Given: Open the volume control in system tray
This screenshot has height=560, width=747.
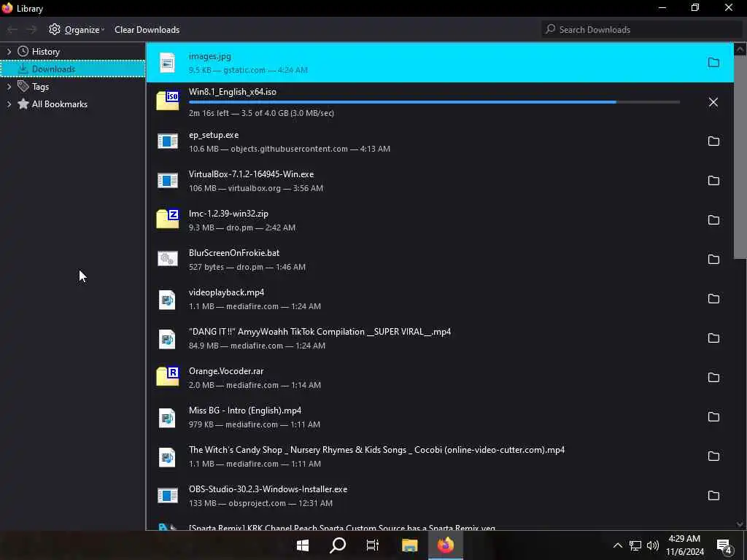Looking at the screenshot, I should tap(653, 545).
